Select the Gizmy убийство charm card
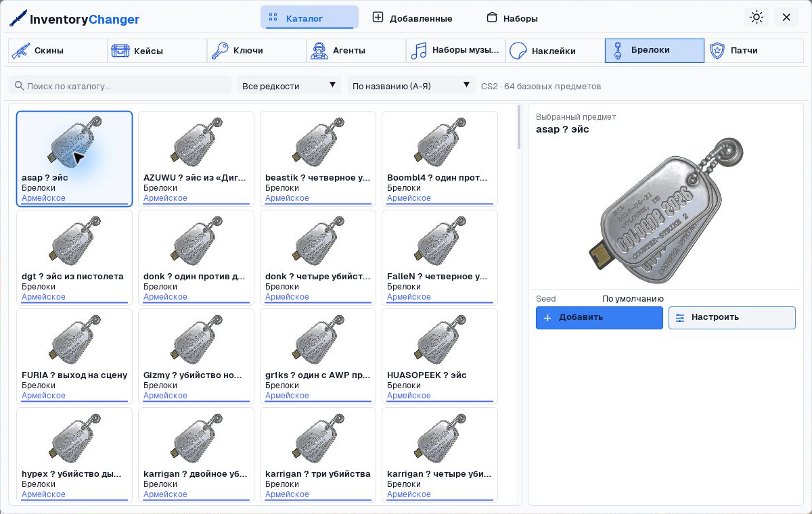 pyautogui.click(x=196, y=356)
